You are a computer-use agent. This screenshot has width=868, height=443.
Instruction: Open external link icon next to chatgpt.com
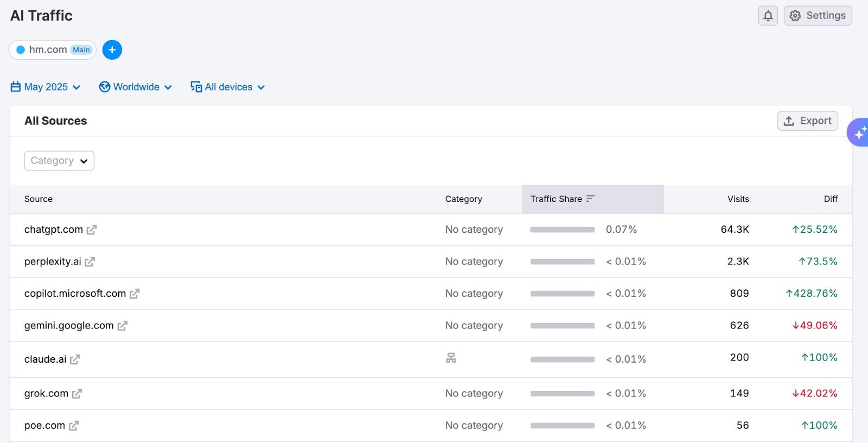(x=92, y=230)
